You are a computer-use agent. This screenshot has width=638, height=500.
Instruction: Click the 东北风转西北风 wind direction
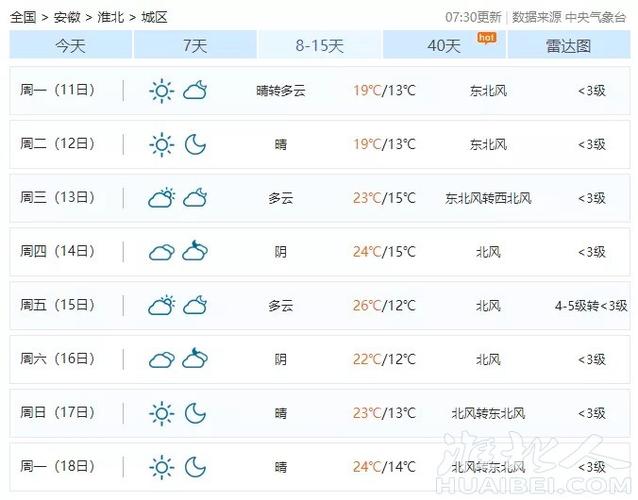point(488,198)
